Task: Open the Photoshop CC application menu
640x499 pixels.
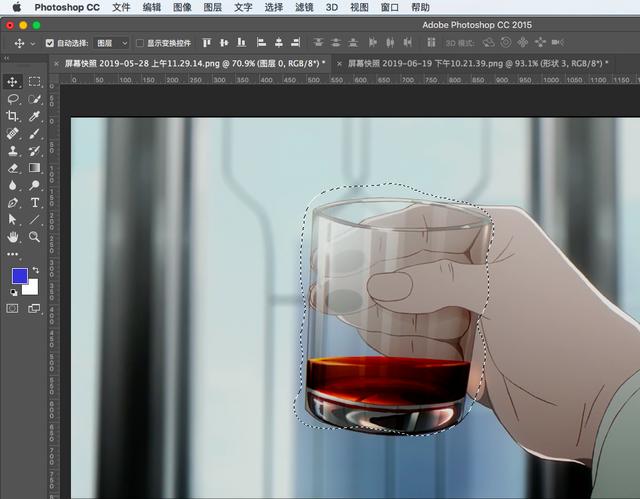Action: pos(67,7)
